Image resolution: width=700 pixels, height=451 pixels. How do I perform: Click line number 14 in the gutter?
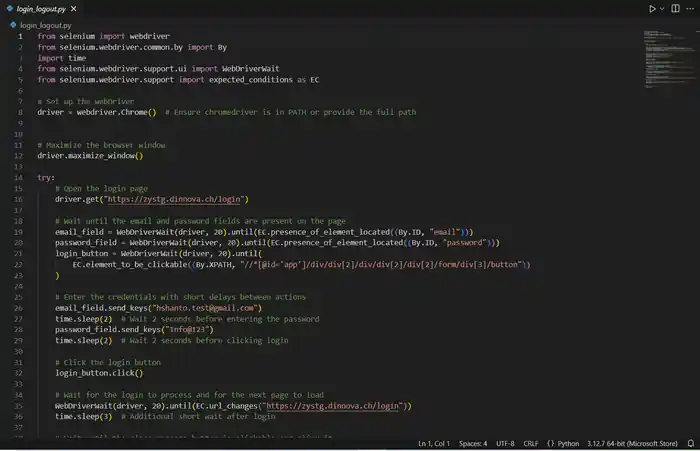(18, 178)
